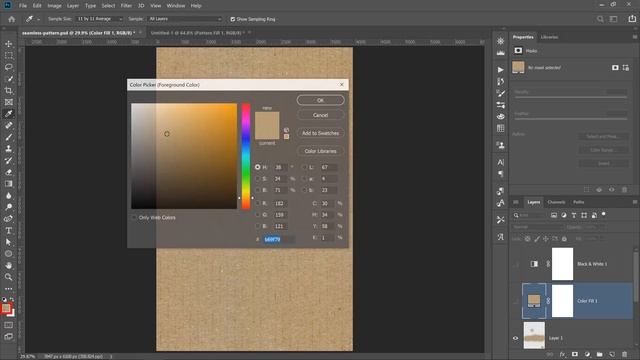This screenshot has height=360, width=640.
Task: Open the layer filter kind dropdown
Action: [x=530, y=215]
